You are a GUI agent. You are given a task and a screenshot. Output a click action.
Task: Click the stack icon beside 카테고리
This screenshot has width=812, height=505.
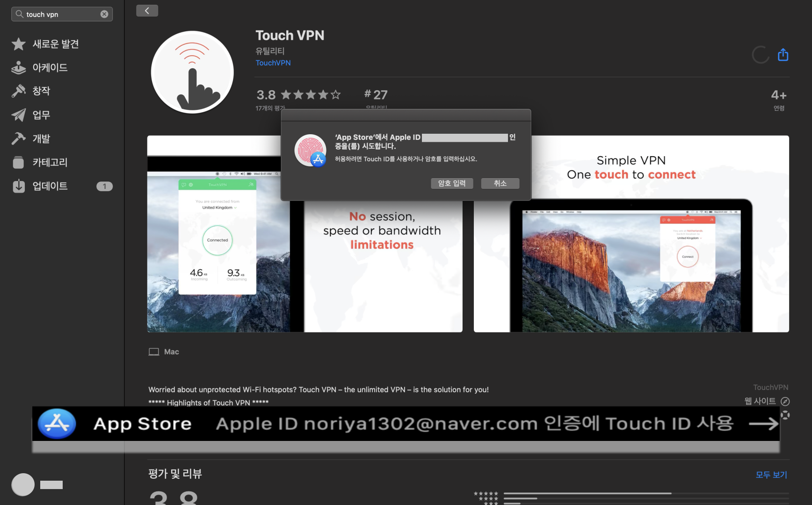pos(19,162)
